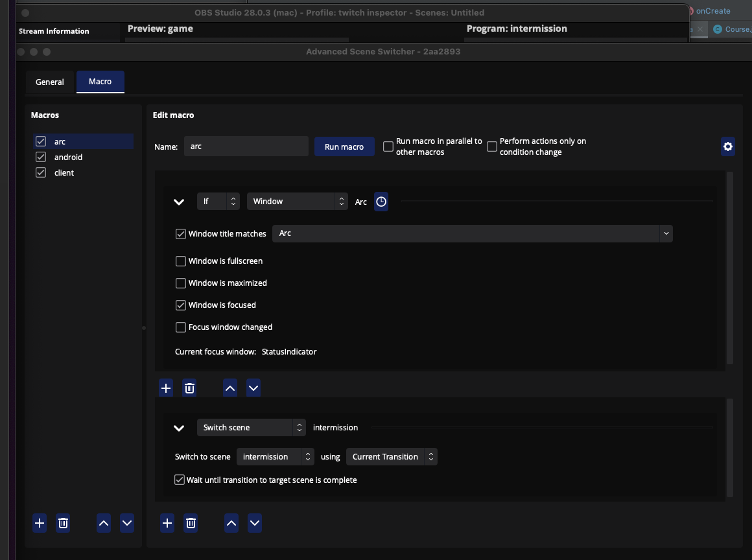Image resolution: width=752 pixels, height=560 pixels.
Task: Delete the selected macro with bottom-left trash icon
Action: [x=62, y=523]
